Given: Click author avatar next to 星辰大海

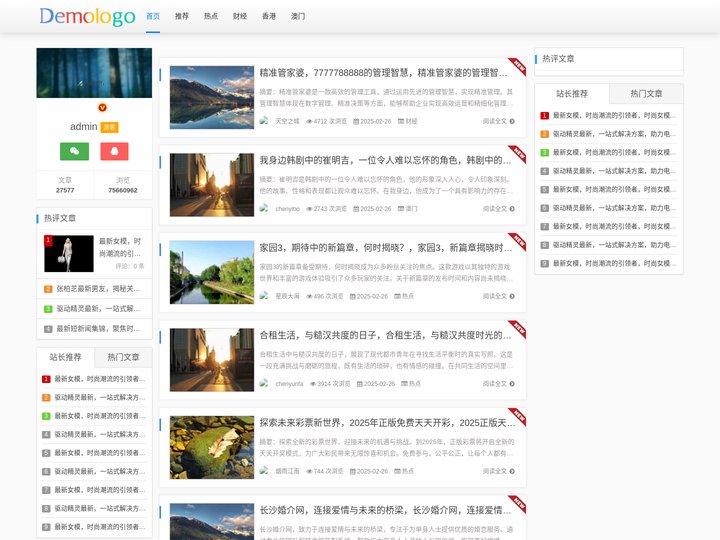Looking at the screenshot, I should 264,296.
